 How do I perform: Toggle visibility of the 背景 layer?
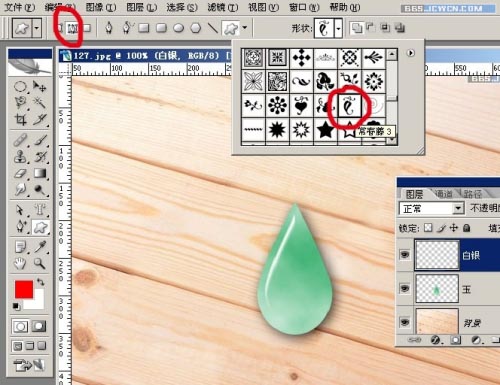(405, 322)
